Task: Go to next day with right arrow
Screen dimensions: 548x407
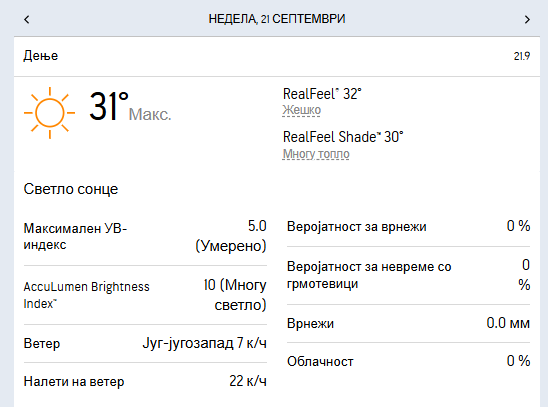Action: coord(527,19)
